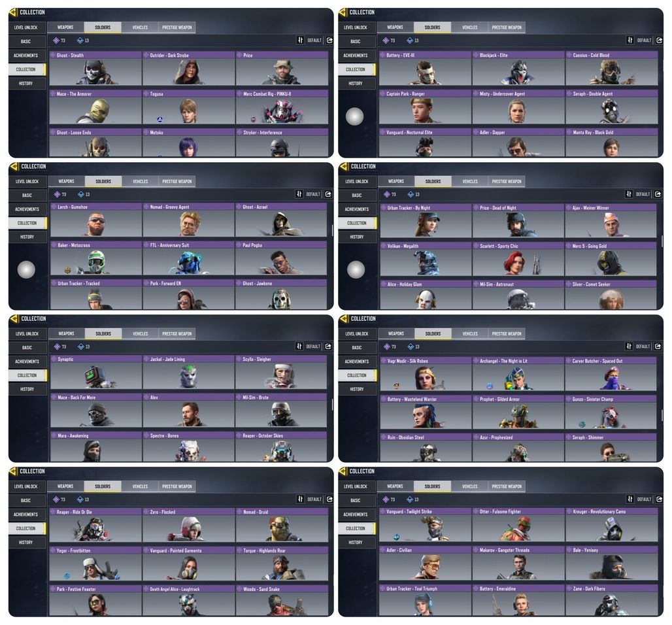Tap floating white circle beside Captain Park - Ranger
The height and width of the screenshot is (625, 672).
[x=354, y=116]
